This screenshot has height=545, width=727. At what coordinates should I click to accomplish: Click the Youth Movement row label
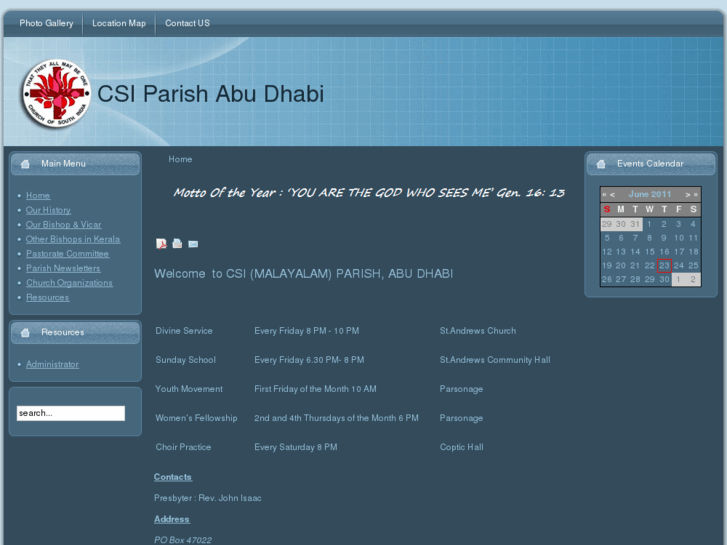pyautogui.click(x=189, y=389)
